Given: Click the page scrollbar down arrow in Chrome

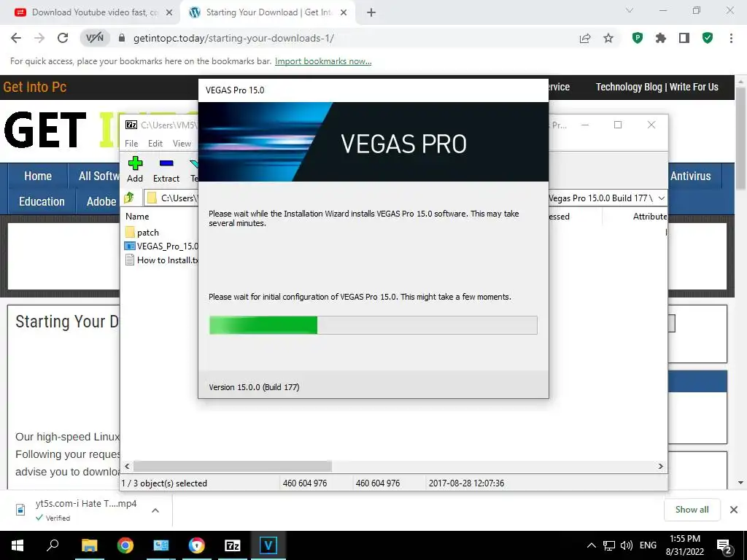Looking at the screenshot, I should pyautogui.click(x=740, y=483).
